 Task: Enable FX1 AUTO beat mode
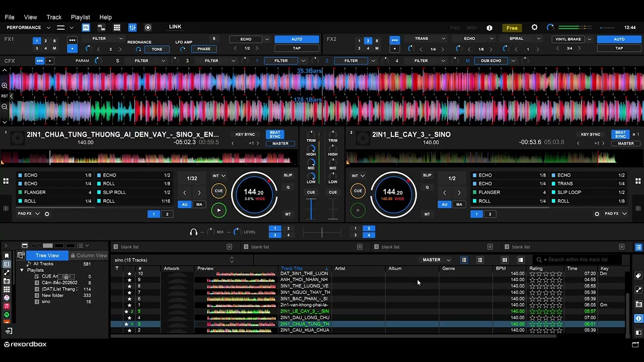pos(297,39)
